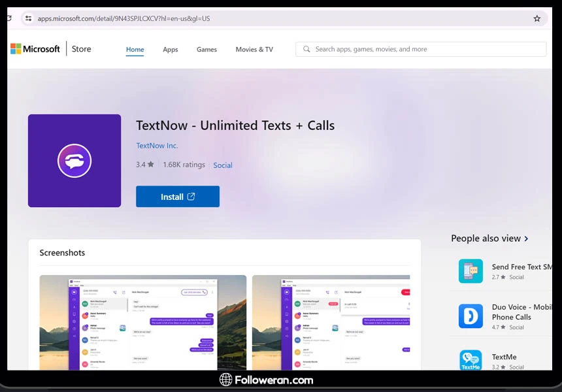The width and height of the screenshot is (562, 392).
Task: Open Duo Voice app icon
Action: 471,316
